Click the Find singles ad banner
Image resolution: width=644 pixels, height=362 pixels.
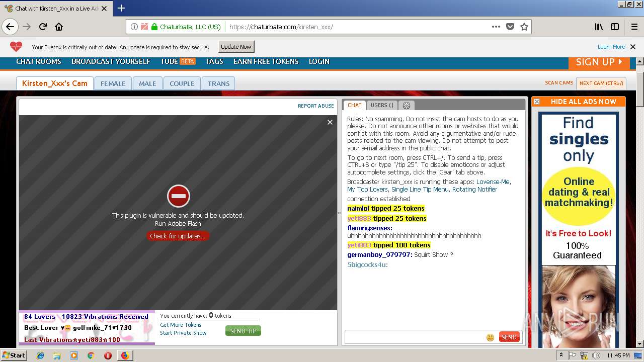[x=578, y=229]
